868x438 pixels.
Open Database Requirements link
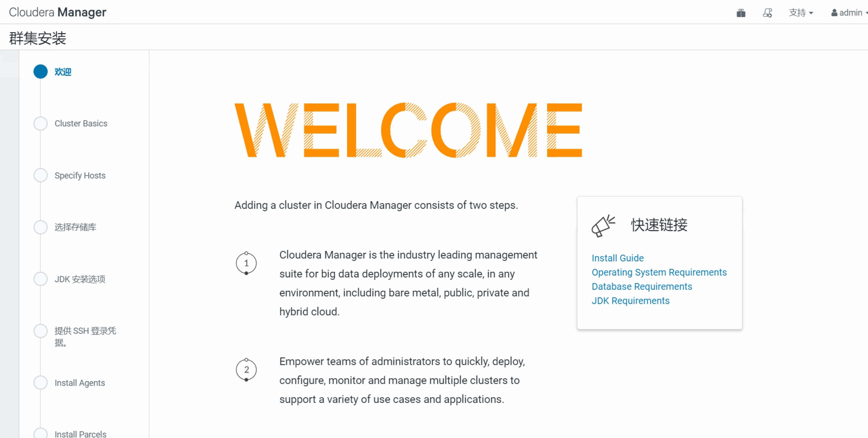tap(642, 286)
